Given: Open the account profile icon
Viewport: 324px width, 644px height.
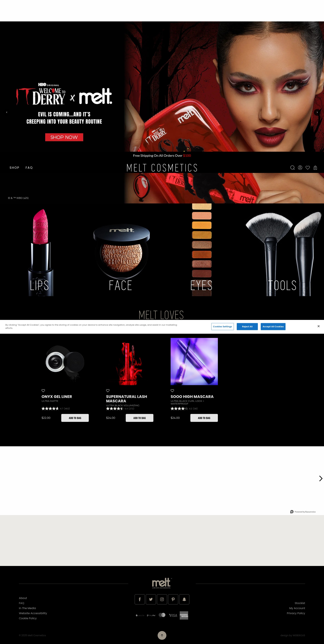Looking at the screenshot, I should (x=300, y=168).
